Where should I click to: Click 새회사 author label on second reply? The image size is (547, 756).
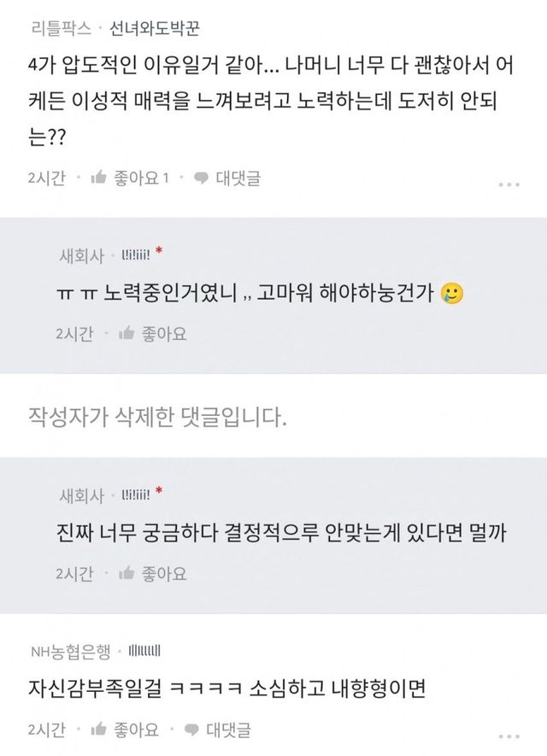click(81, 495)
